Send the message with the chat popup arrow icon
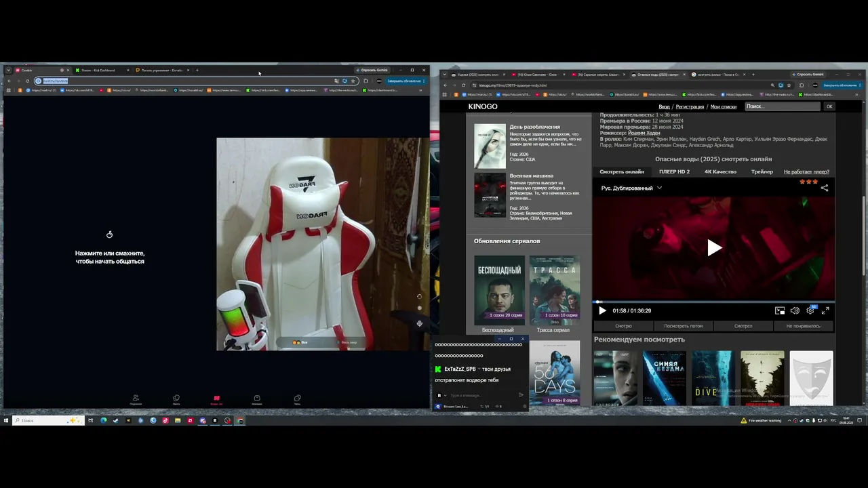Viewport: 868px width, 488px height. (x=521, y=395)
